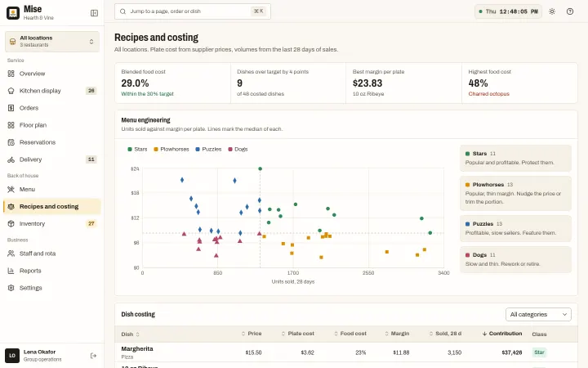This screenshot has height=368, width=588.
Task: Reverse the Contribution column sort
Action: 501,334
